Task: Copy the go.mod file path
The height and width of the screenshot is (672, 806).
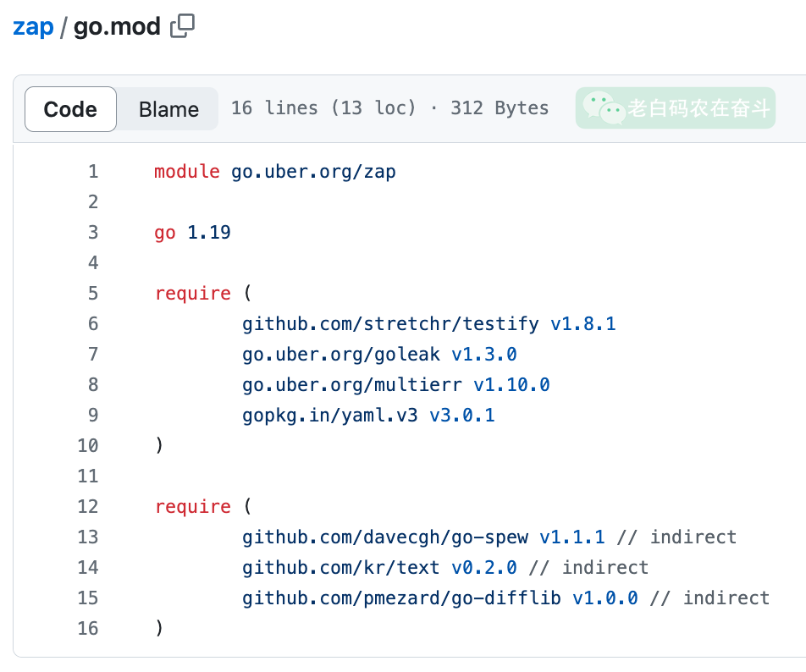Action: coord(182,26)
